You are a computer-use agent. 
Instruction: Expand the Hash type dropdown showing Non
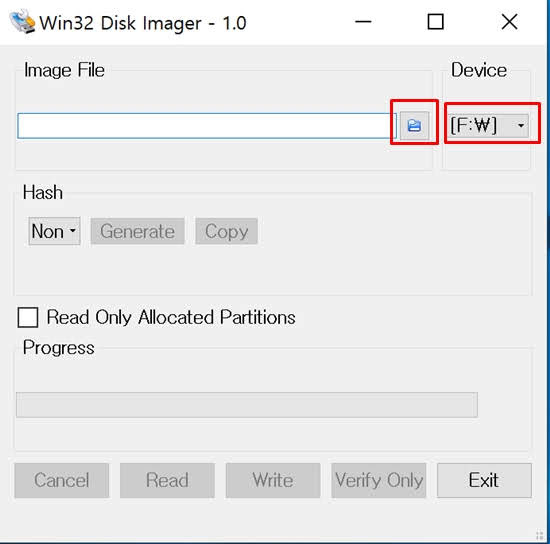(x=54, y=231)
